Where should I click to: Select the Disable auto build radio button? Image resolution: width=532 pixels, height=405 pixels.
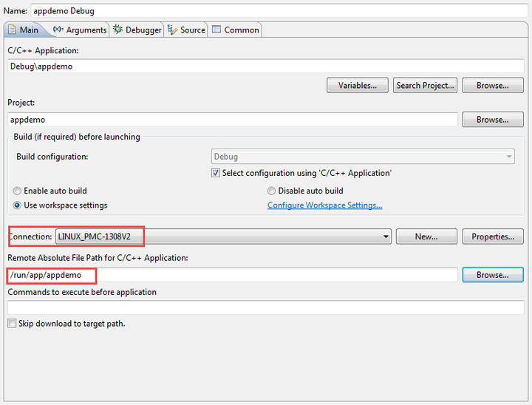[x=271, y=191]
